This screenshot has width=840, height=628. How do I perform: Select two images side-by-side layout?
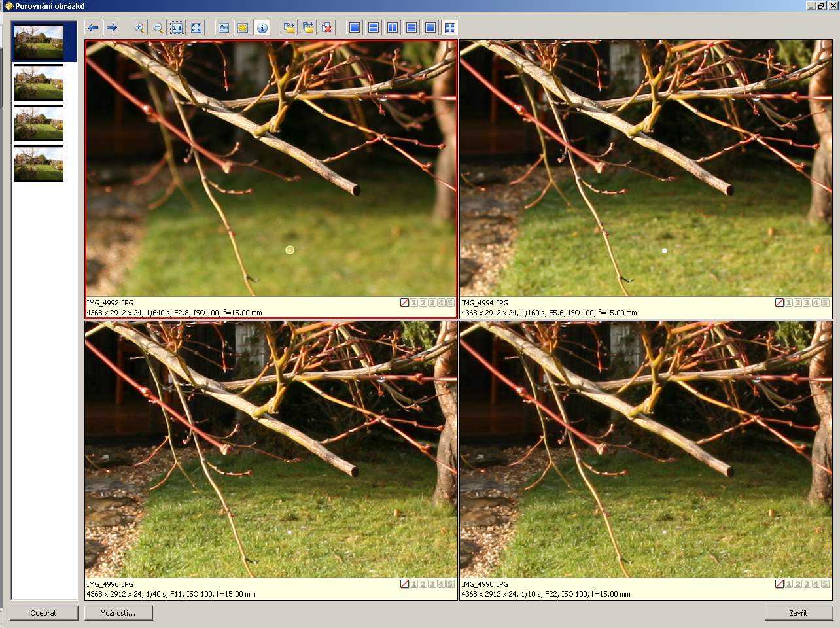(x=393, y=27)
